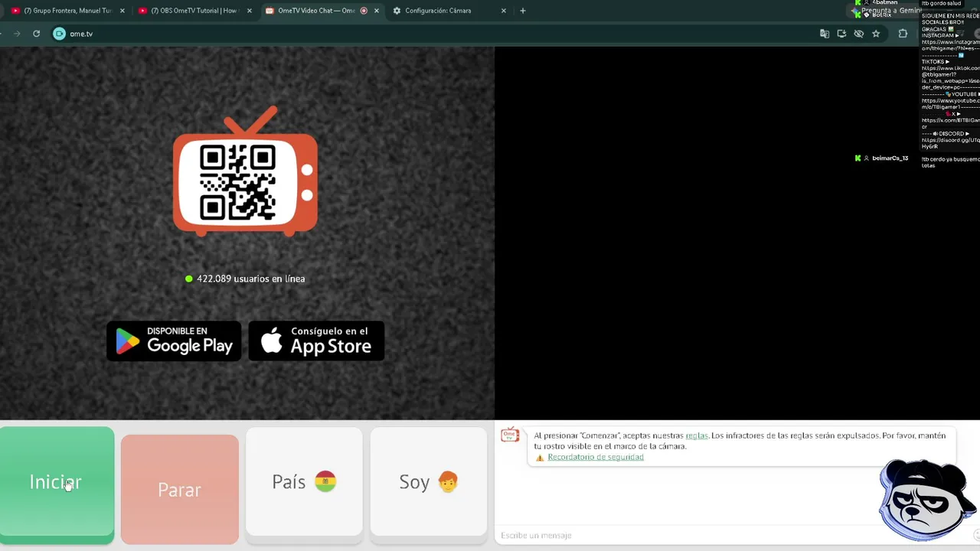Open the Google Play download badge
The height and width of the screenshot is (551, 980).
click(174, 341)
